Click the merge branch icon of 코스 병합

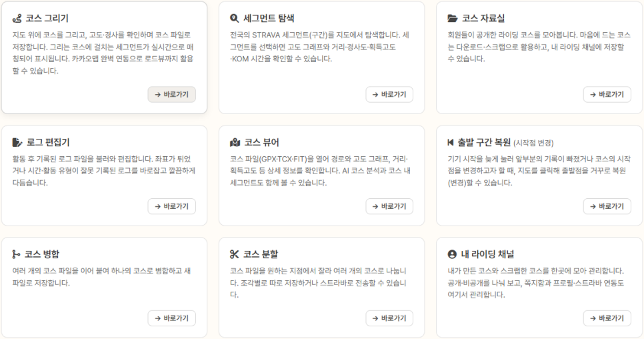[x=16, y=254]
